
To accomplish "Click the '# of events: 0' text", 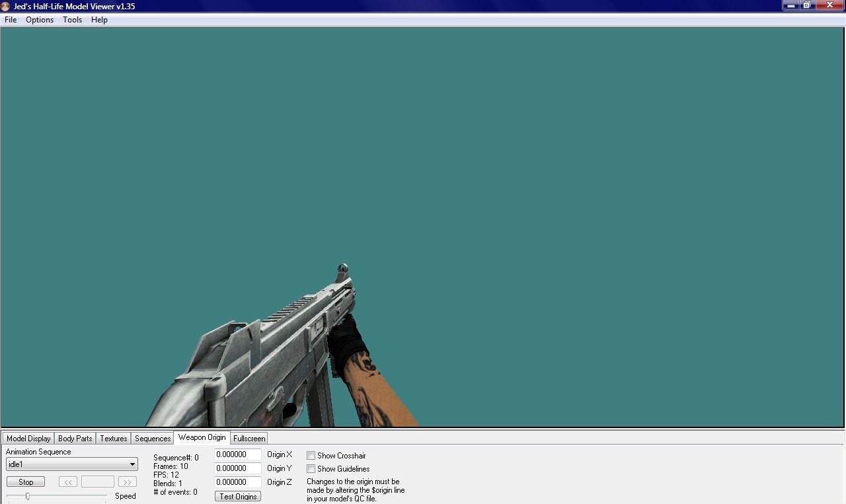I will tap(175, 492).
